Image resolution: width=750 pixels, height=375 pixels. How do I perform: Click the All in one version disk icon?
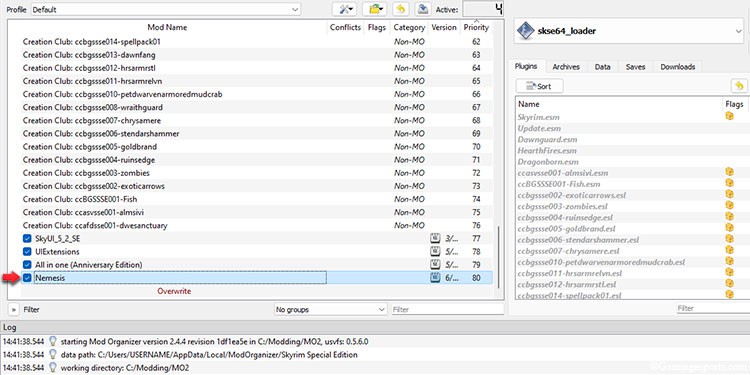click(x=435, y=264)
